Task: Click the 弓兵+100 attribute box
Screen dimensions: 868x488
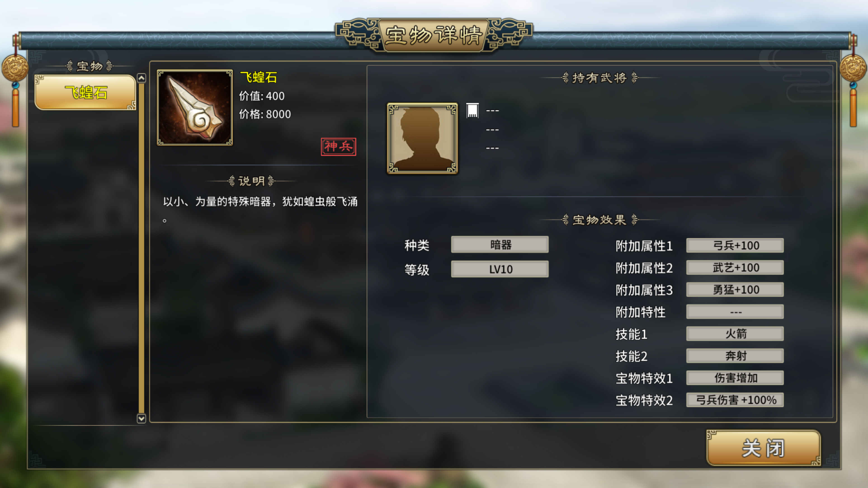Action: (x=735, y=245)
